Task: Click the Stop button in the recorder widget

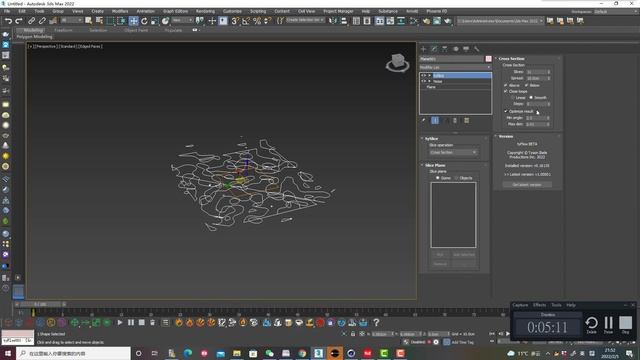Action: [625, 323]
